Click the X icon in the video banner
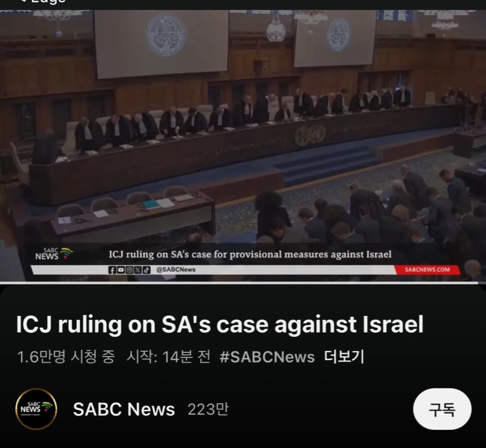 (138, 270)
